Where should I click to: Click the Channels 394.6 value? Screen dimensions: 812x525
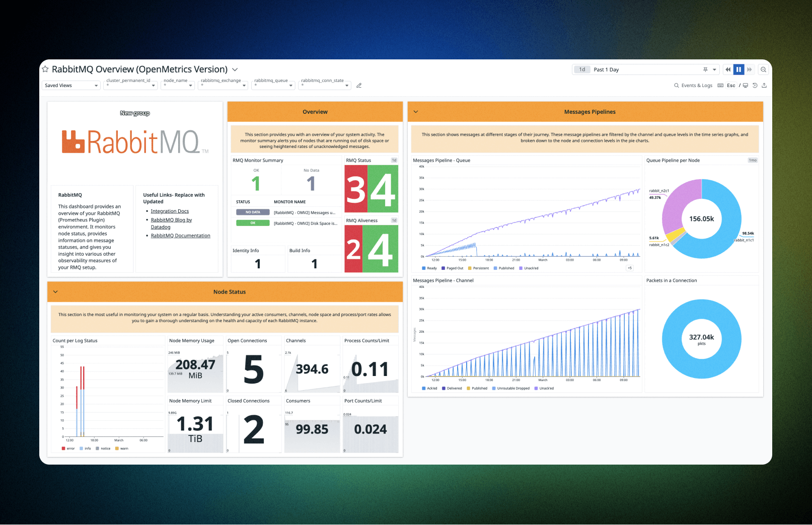312,369
